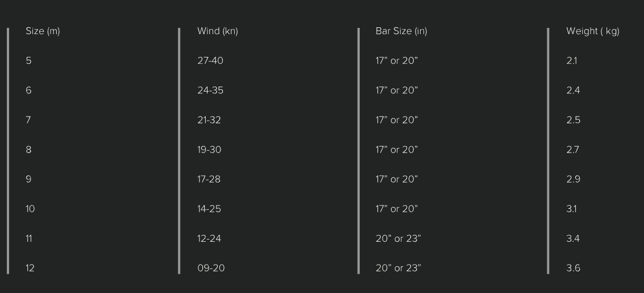The height and width of the screenshot is (293, 644).
Task: Click the 14-25 wind range value
Action: [209, 209]
